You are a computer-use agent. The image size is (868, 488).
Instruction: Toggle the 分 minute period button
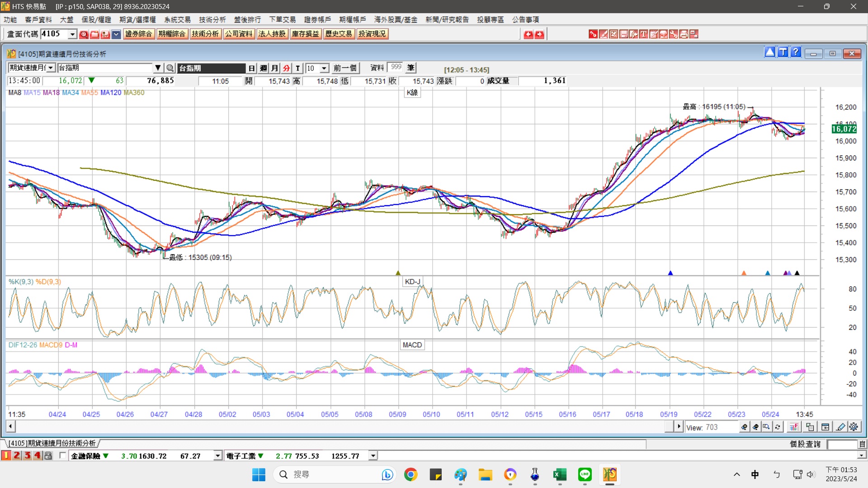[x=286, y=68]
